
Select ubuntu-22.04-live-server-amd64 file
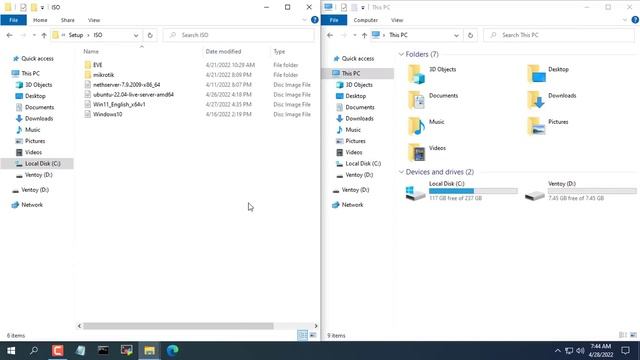point(133,94)
